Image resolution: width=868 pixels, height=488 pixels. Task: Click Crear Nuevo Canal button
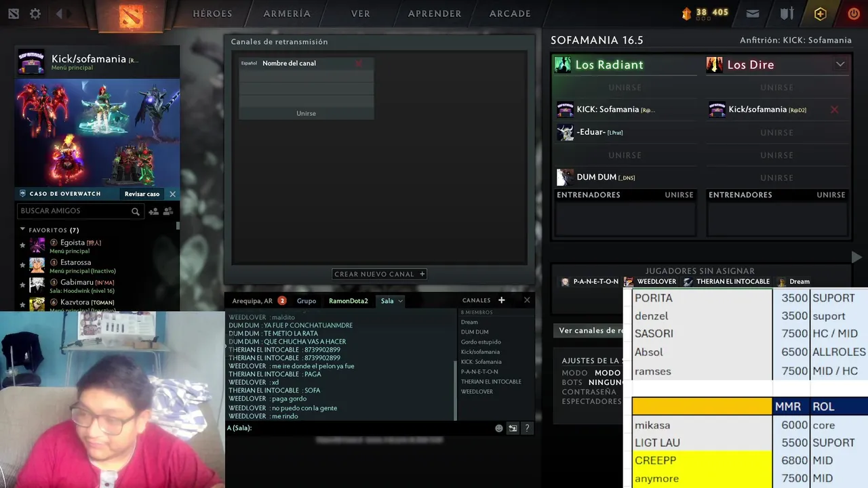[380, 274]
